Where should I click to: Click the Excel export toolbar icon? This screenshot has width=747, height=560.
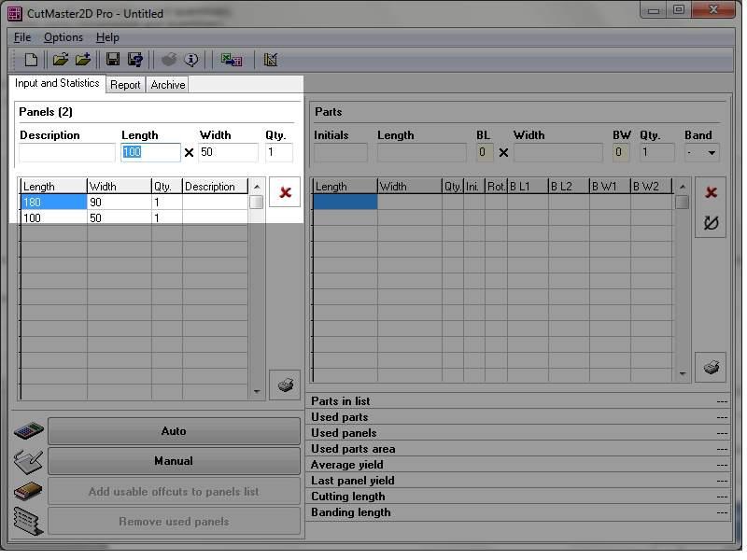[x=231, y=60]
